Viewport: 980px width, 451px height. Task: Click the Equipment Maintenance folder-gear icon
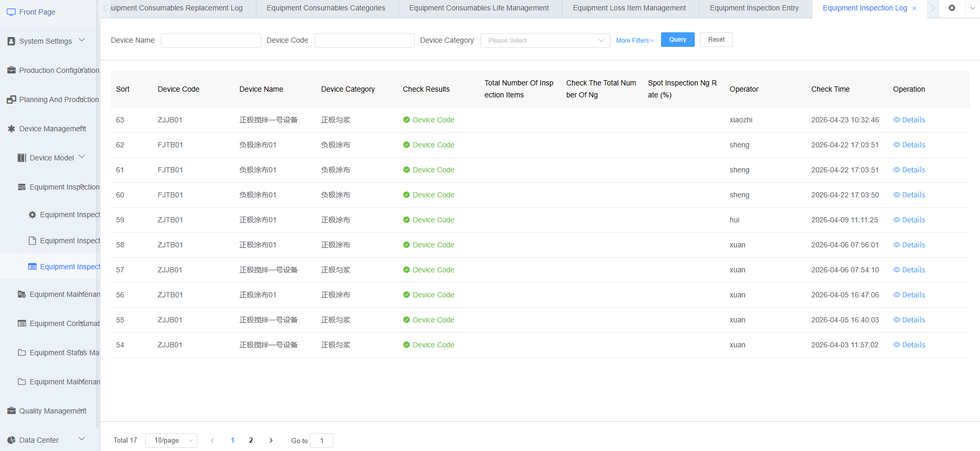pyautogui.click(x=22, y=294)
